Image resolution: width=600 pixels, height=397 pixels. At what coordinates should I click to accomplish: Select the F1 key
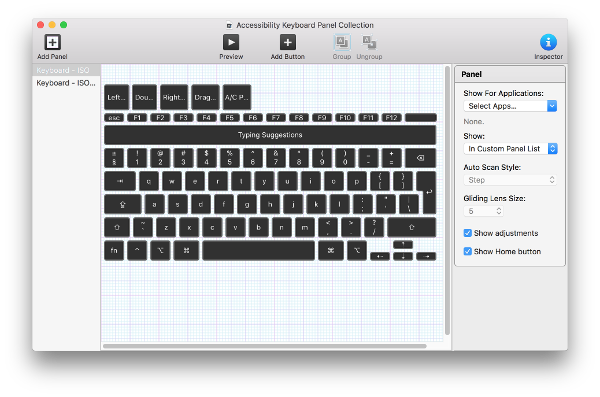point(137,118)
